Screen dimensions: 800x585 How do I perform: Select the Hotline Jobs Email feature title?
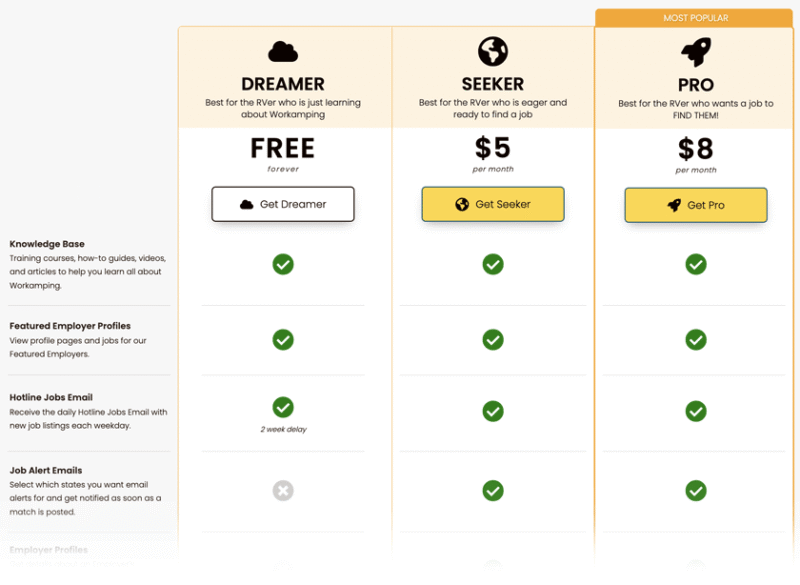pyautogui.click(x=51, y=397)
